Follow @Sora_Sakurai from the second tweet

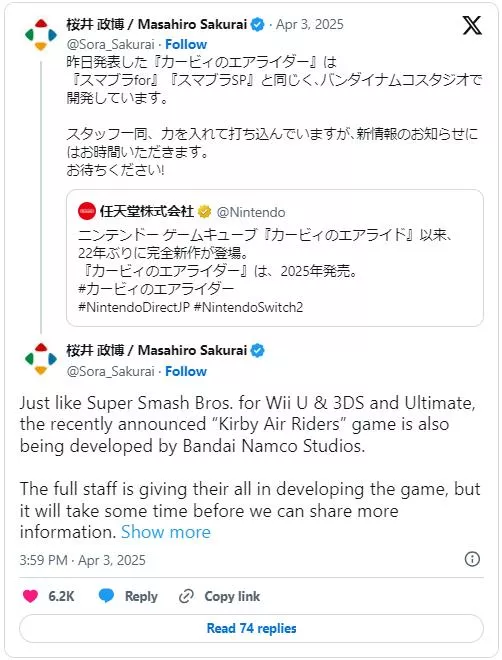point(186,371)
